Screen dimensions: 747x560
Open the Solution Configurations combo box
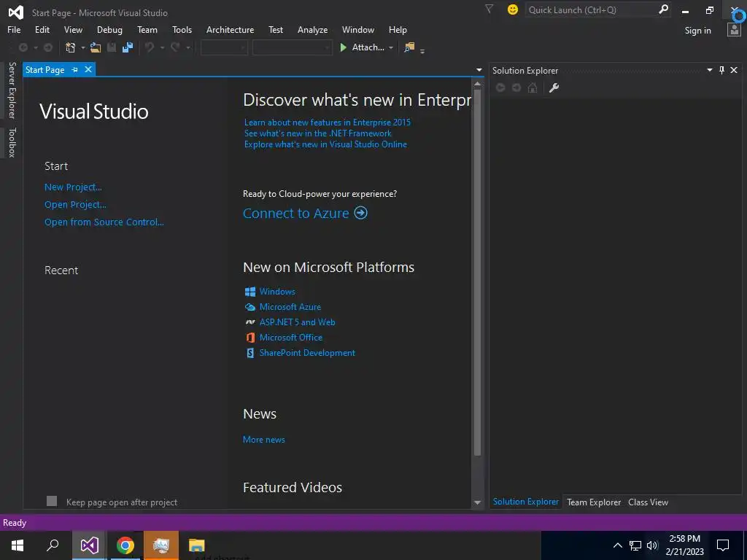tap(224, 47)
